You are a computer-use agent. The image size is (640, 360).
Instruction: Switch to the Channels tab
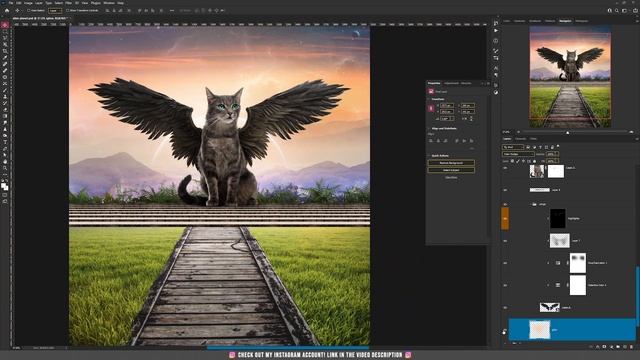click(520, 139)
